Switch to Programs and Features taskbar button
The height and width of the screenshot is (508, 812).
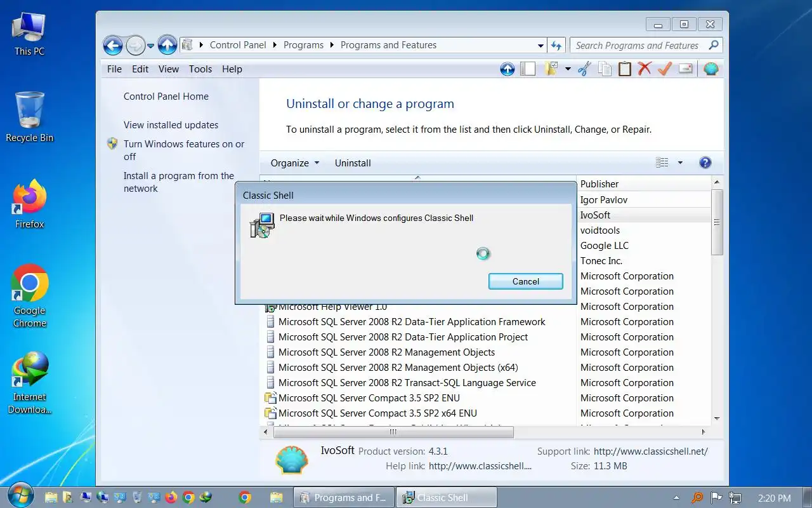[343, 497]
